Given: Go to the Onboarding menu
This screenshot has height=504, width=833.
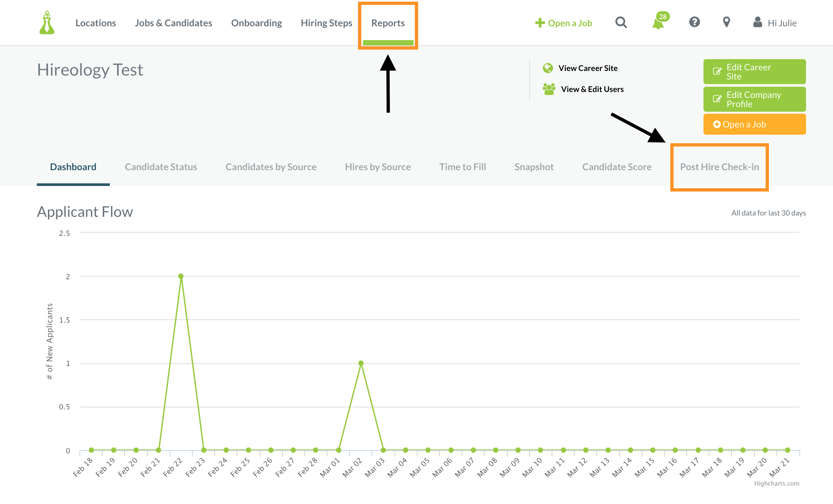Looking at the screenshot, I should 256,23.
